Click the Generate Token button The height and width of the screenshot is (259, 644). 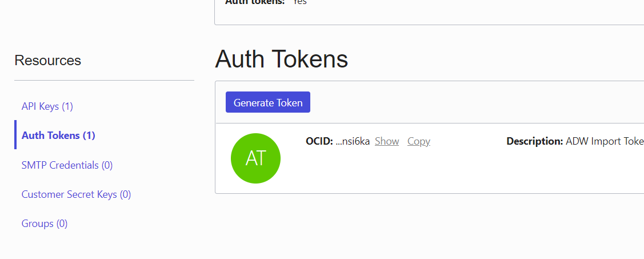tap(268, 102)
